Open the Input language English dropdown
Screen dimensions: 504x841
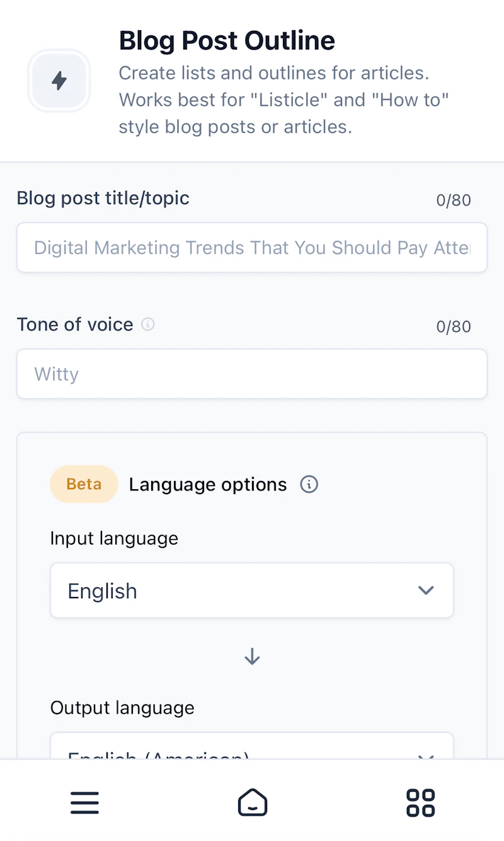pyautogui.click(x=252, y=591)
